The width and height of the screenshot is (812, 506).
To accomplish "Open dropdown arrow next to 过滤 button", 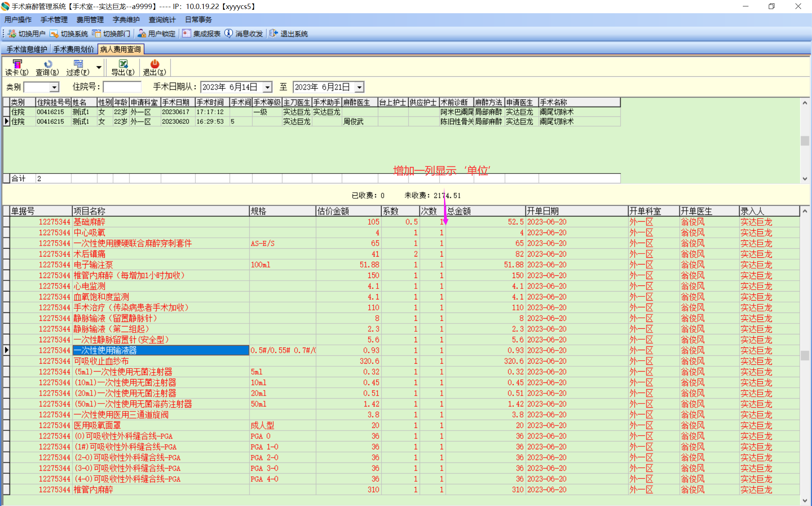I will pyautogui.click(x=99, y=67).
